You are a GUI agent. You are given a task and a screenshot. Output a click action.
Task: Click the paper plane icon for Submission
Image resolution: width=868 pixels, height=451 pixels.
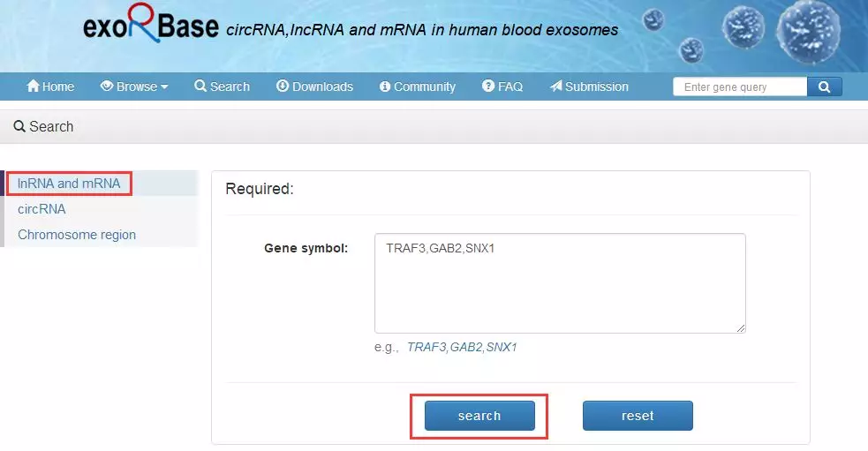coord(555,86)
